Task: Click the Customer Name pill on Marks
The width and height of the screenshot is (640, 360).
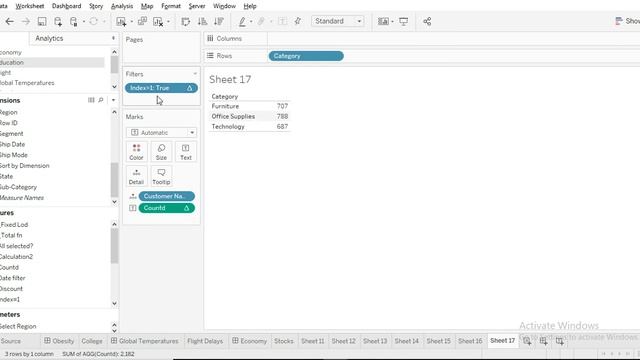Action: [x=167, y=196]
